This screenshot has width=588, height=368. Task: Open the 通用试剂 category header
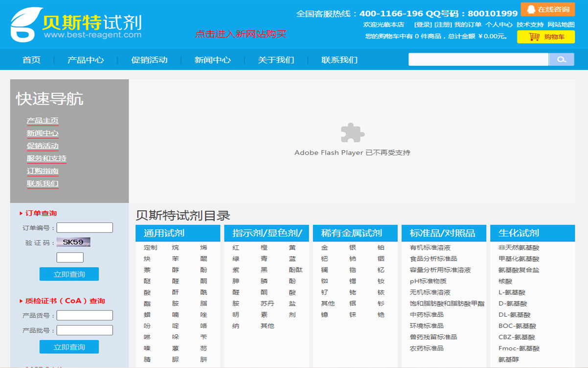pos(164,233)
